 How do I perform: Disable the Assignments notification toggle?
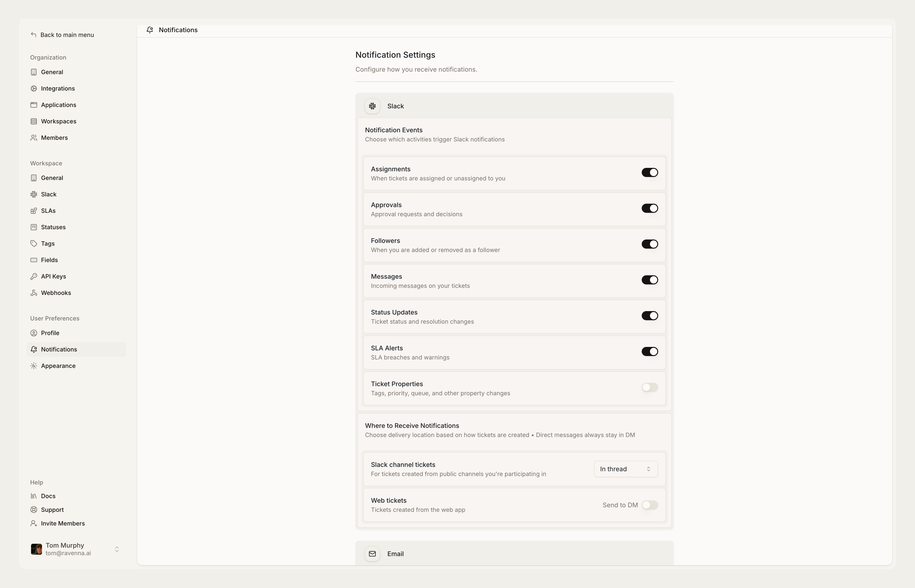(649, 173)
